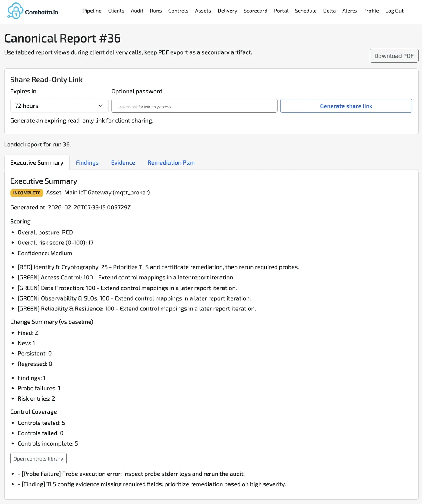This screenshot has width=422, height=504.
Task: Navigate to the Clients section
Action: click(116, 11)
